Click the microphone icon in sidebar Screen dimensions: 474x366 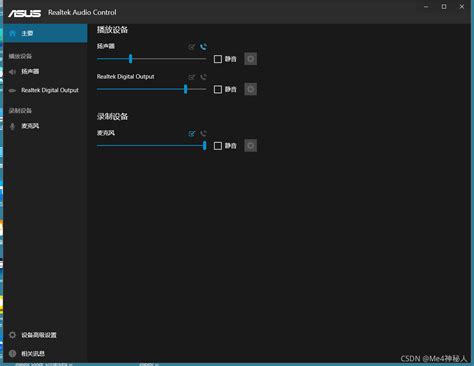[12, 126]
